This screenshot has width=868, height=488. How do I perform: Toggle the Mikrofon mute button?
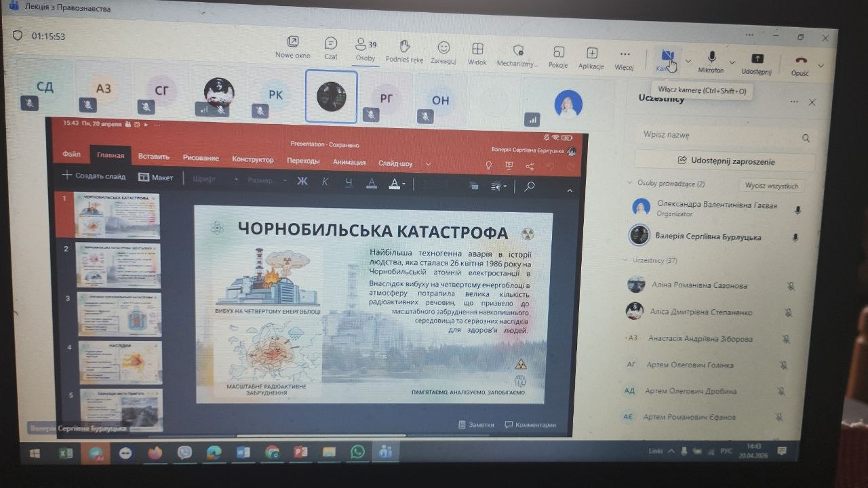(711, 61)
